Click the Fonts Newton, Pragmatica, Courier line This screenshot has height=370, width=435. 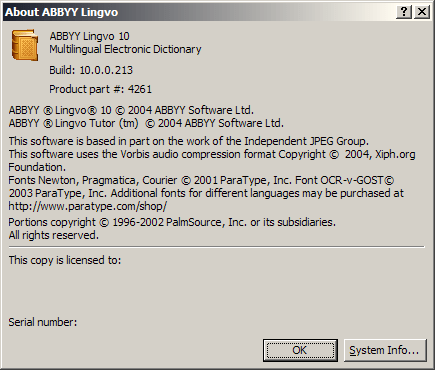click(x=201, y=180)
